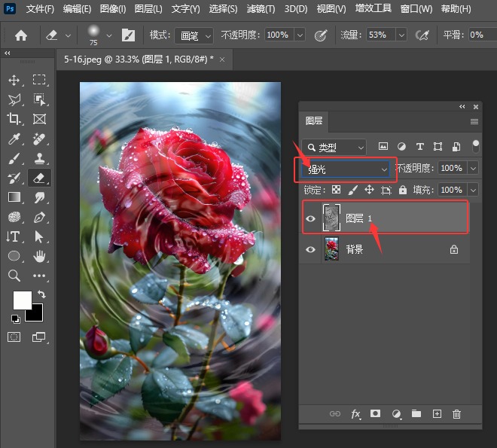Create new fill or adjustment layer
The height and width of the screenshot is (448, 497).
(396, 414)
